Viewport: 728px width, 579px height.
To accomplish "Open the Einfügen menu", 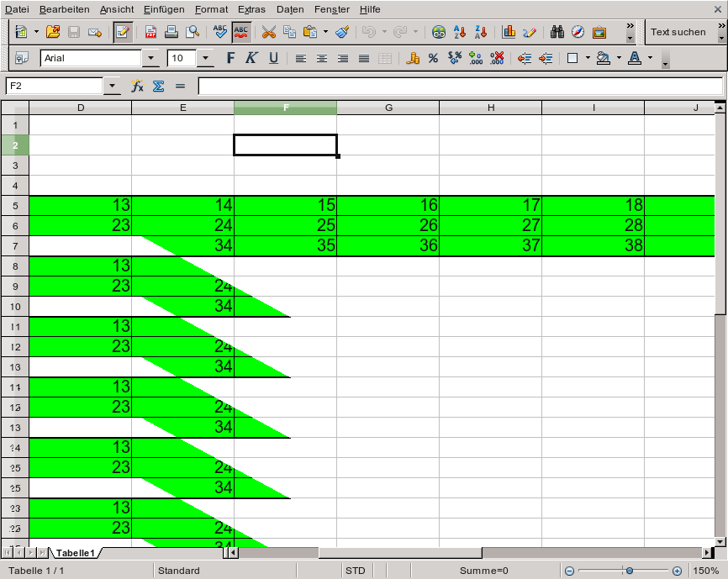I will pos(164,9).
